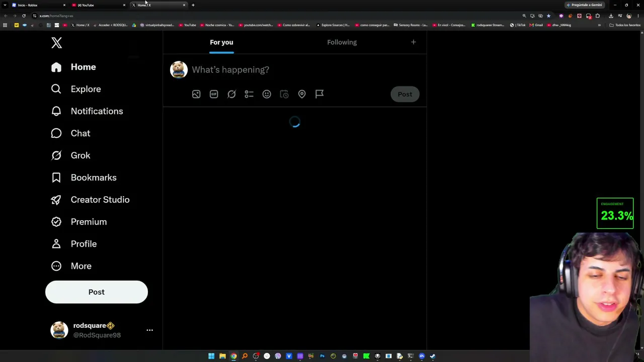Open account menu dots next to rodsquare
Viewport: 644px width, 362px height.
[x=149, y=330]
